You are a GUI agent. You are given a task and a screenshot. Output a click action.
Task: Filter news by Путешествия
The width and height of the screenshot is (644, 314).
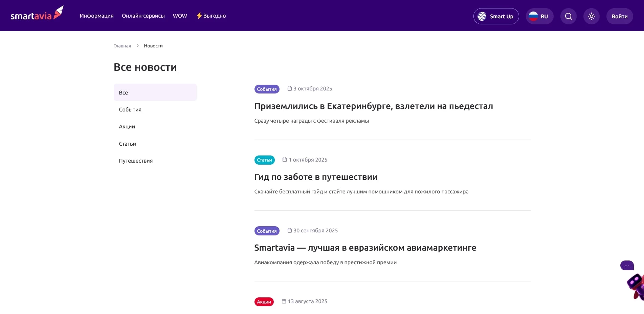pyautogui.click(x=135, y=161)
